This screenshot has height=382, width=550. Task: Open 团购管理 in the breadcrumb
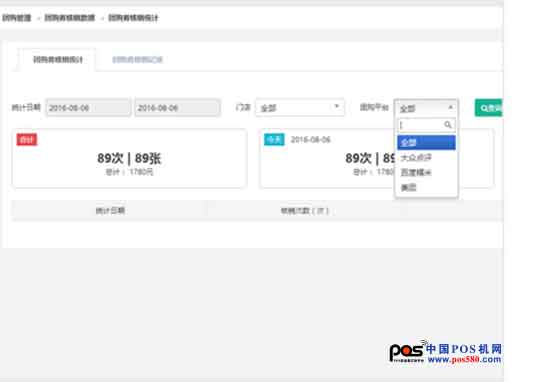(16, 18)
